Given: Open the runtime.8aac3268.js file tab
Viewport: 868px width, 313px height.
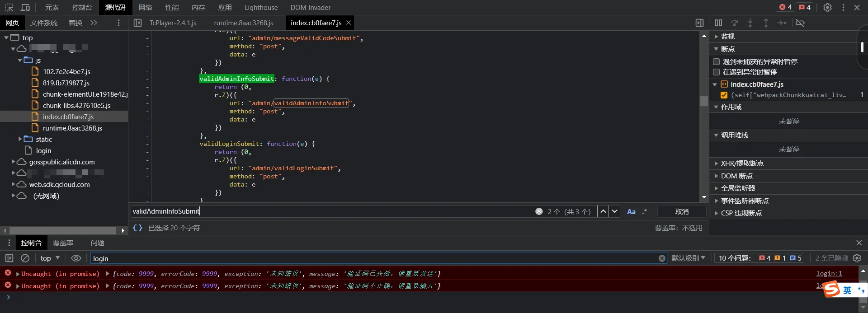Looking at the screenshot, I should click(x=243, y=23).
